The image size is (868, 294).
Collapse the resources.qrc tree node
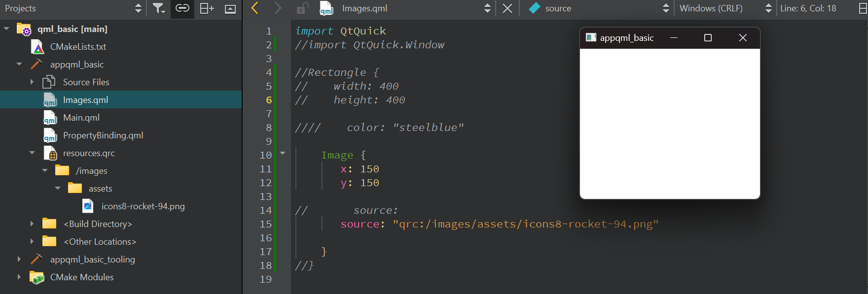click(x=32, y=153)
